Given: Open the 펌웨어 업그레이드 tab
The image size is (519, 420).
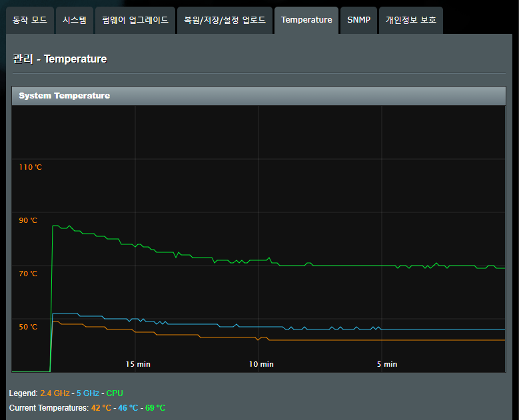Looking at the screenshot, I should pyautogui.click(x=135, y=20).
